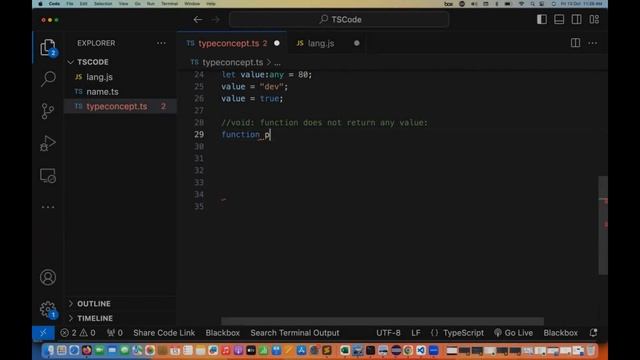Close the unsaved typeconcept.ts tab via dot

(277, 43)
